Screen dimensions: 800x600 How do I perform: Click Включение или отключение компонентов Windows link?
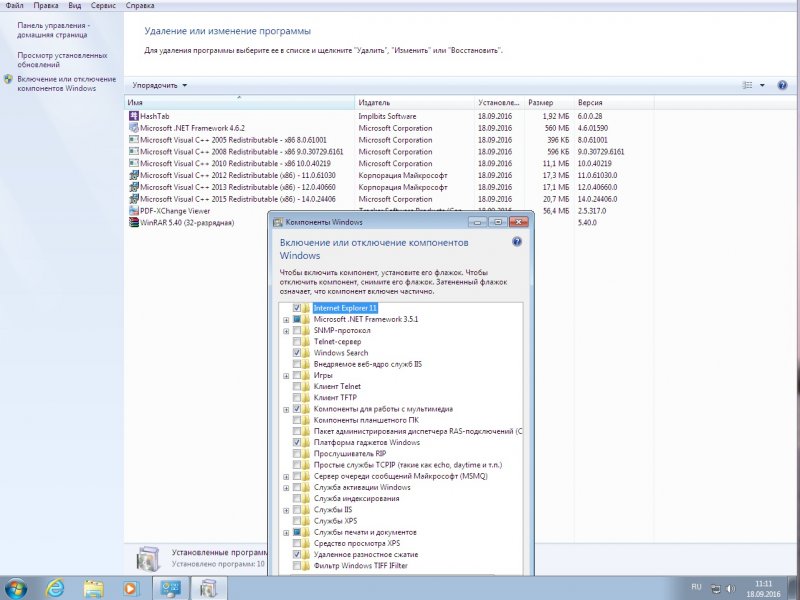[67, 84]
